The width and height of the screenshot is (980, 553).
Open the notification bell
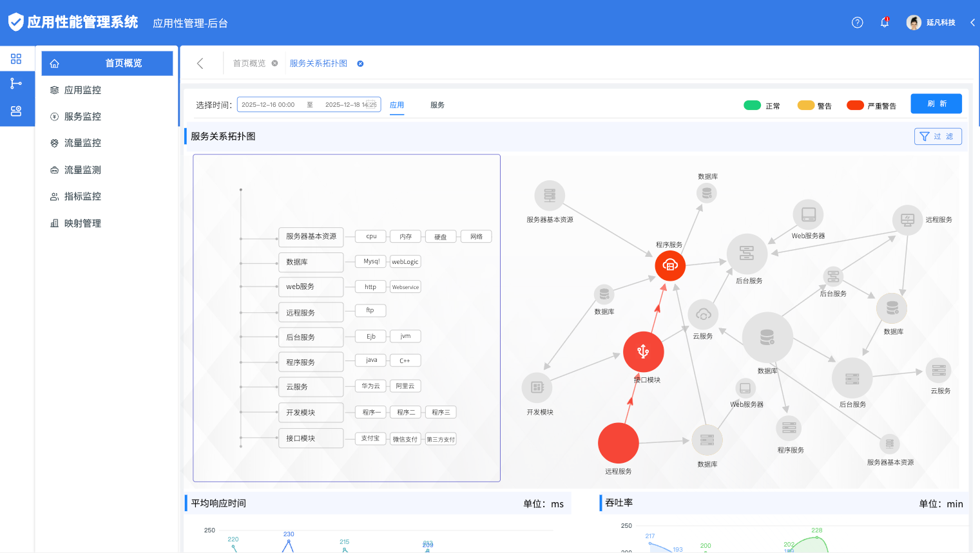(x=885, y=23)
